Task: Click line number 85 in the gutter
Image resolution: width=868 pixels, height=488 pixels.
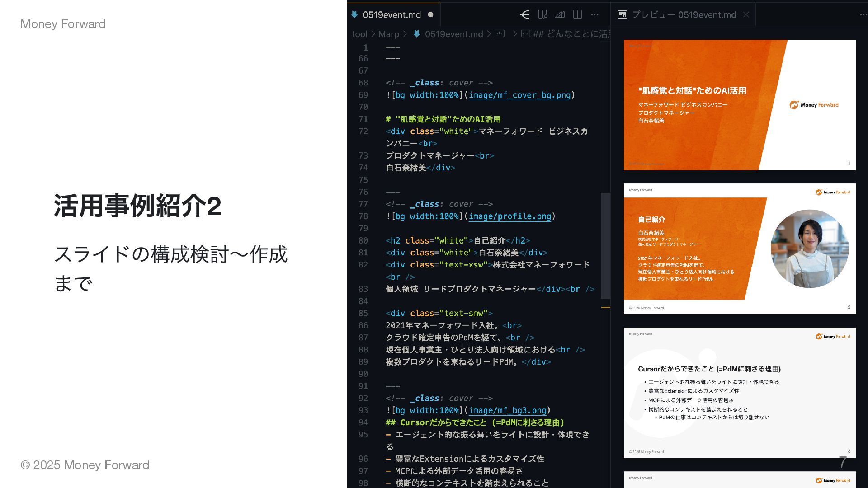Action: (363, 313)
